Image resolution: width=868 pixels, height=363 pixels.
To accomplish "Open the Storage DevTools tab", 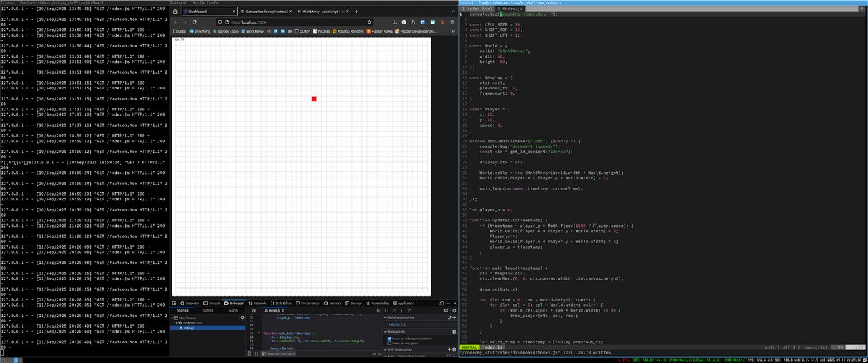I will pyautogui.click(x=353, y=303).
